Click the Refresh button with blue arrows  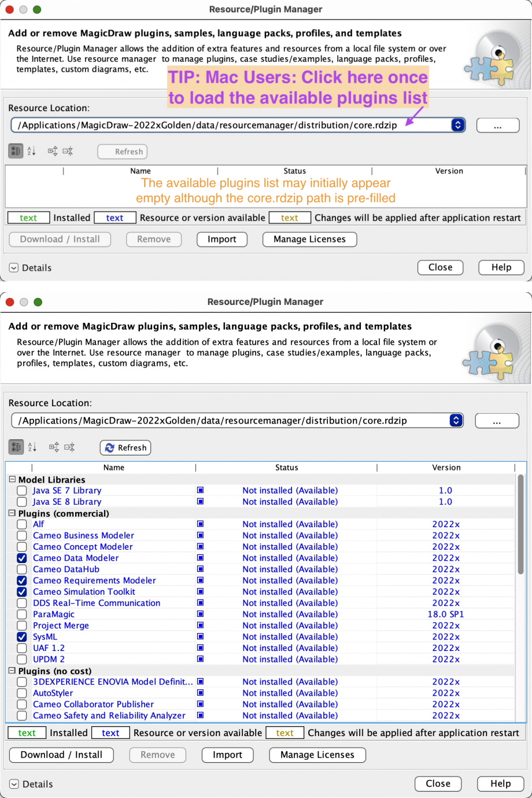[125, 447]
